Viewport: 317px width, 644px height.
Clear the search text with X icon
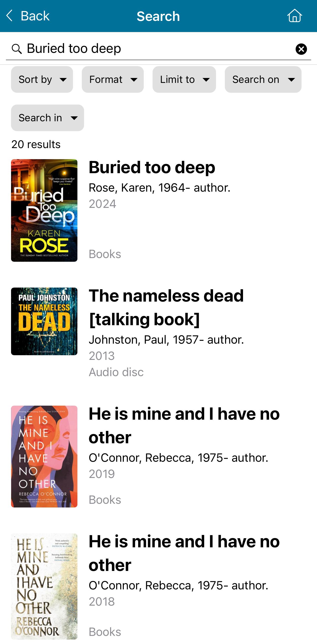[x=301, y=49]
